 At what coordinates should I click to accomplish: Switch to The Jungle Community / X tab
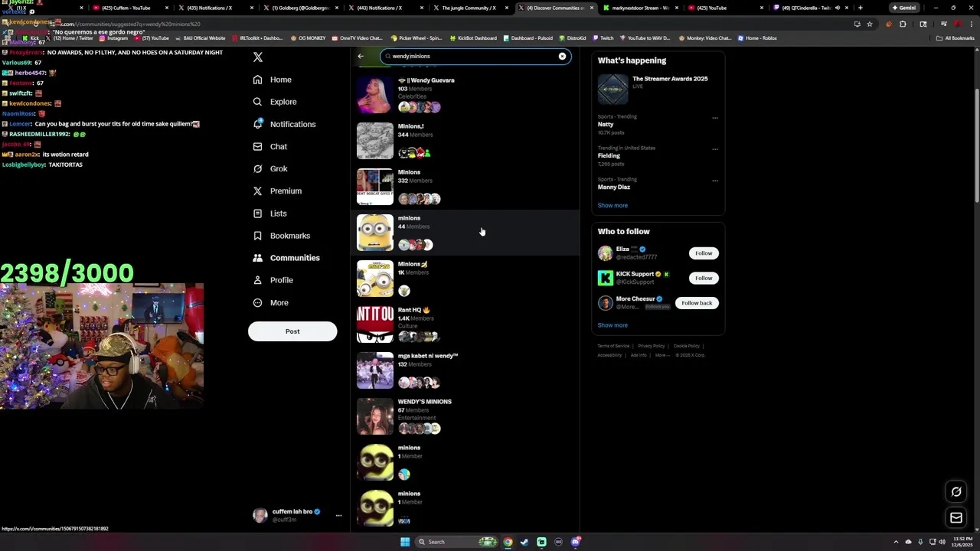pyautogui.click(x=469, y=8)
